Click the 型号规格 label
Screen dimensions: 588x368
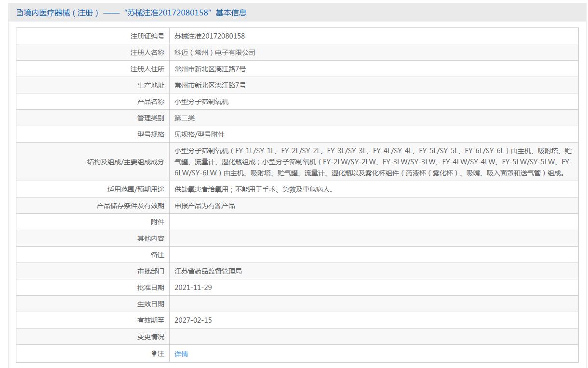150,134
